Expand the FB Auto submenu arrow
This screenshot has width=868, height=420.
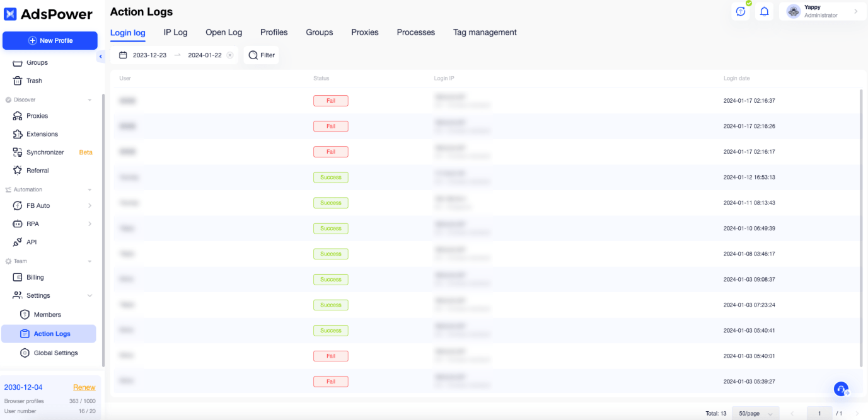point(90,206)
